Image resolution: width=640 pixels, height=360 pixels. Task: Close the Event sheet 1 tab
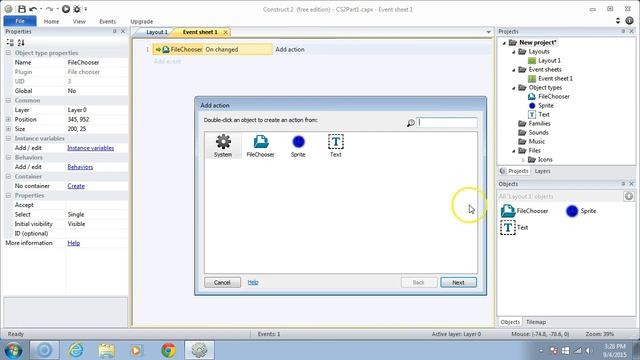[225, 32]
